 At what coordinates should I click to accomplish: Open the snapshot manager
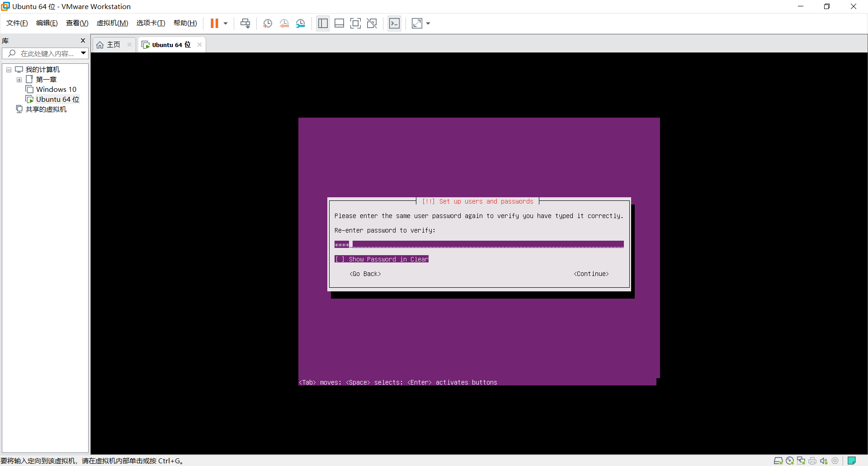tap(301, 24)
